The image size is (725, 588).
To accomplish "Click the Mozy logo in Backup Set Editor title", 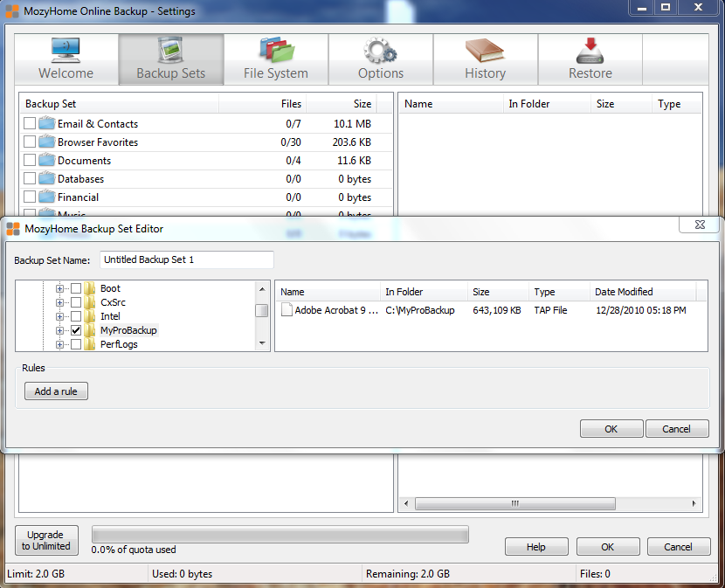I will [x=13, y=229].
